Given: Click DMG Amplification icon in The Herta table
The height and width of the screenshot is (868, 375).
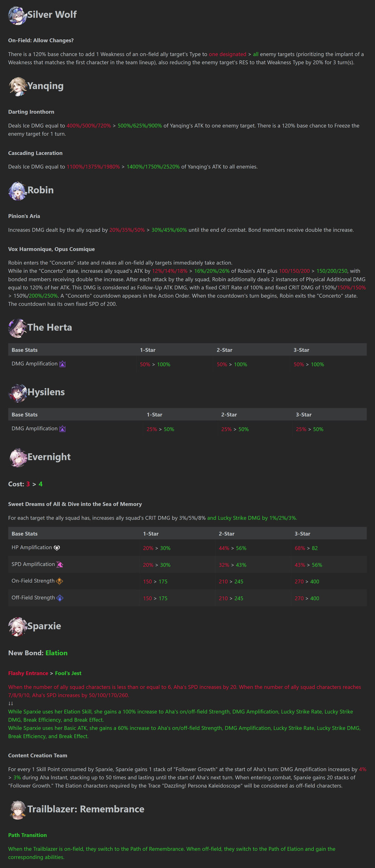Looking at the screenshot, I should [62, 364].
